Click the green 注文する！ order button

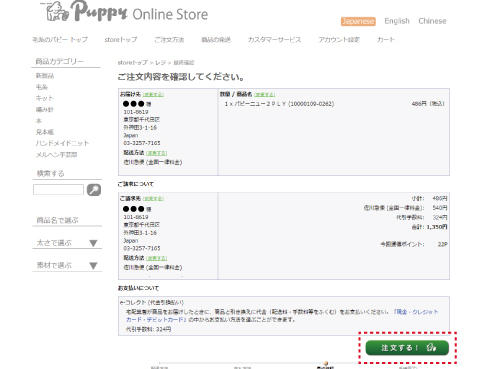point(407,348)
